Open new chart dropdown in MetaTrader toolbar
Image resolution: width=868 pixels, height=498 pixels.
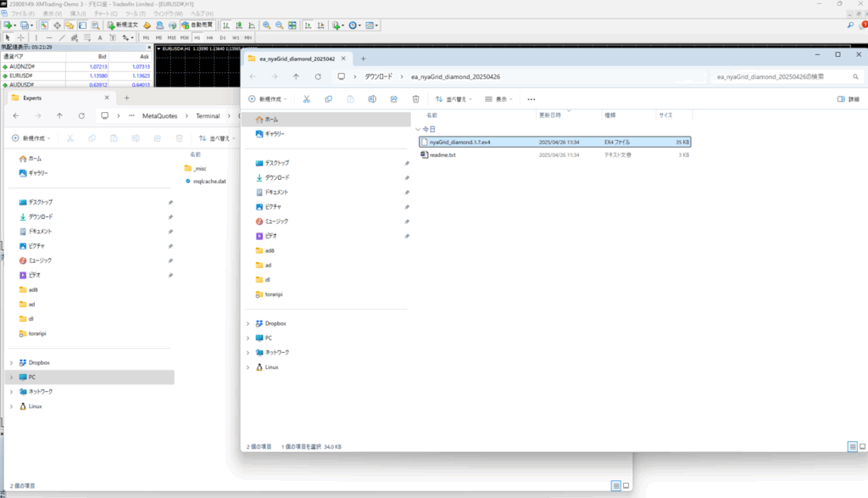pyautogui.click(x=9, y=25)
